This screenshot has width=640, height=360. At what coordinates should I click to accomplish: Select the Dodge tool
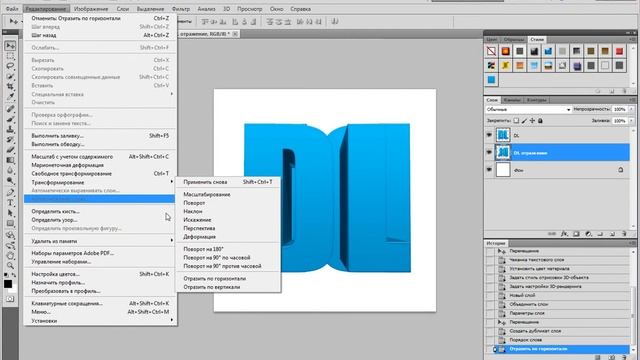coord(10,180)
